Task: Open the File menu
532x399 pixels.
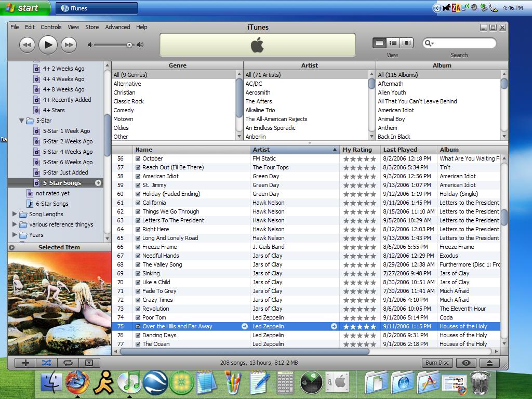Action: [15, 27]
